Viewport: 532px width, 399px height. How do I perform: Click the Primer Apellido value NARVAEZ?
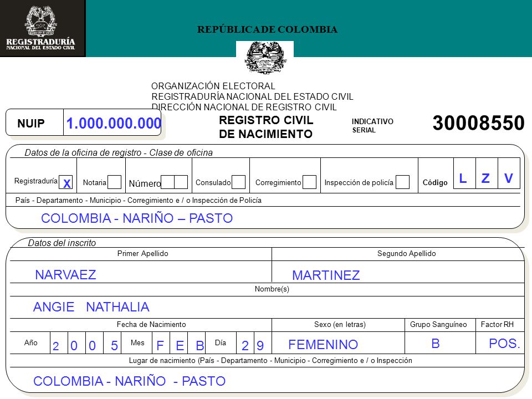click(65, 275)
